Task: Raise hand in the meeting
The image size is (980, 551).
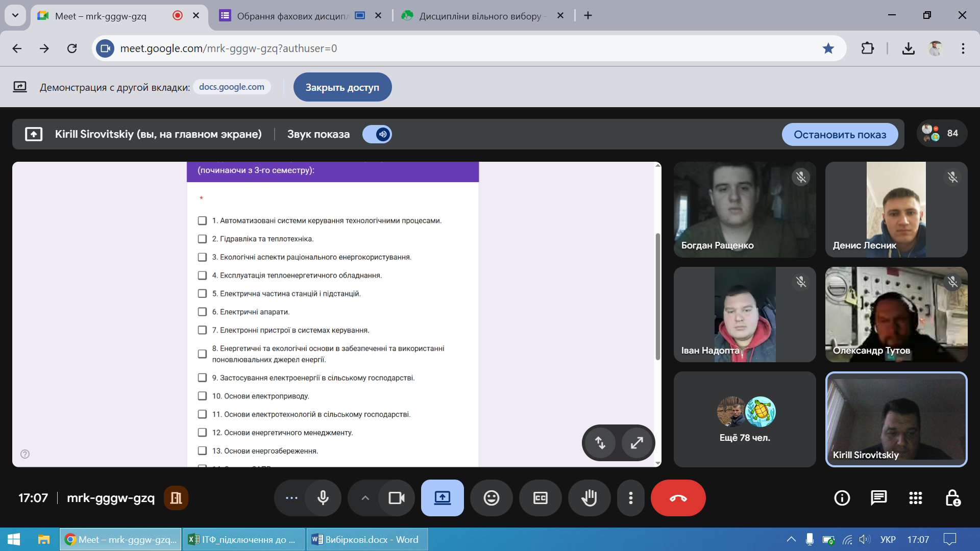Action: click(589, 498)
